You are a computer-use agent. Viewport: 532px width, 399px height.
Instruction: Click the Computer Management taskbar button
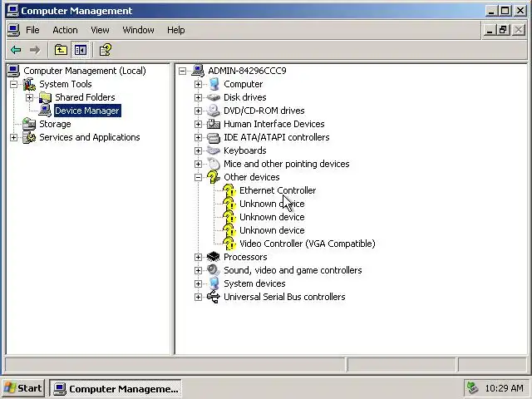(x=116, y=388)
